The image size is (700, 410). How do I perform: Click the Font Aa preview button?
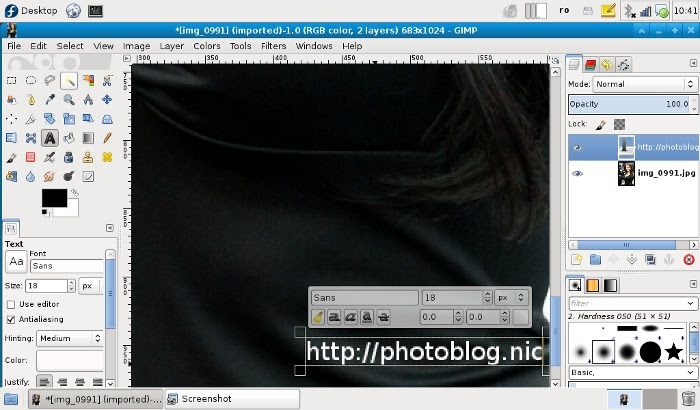(x=17, y=262)
